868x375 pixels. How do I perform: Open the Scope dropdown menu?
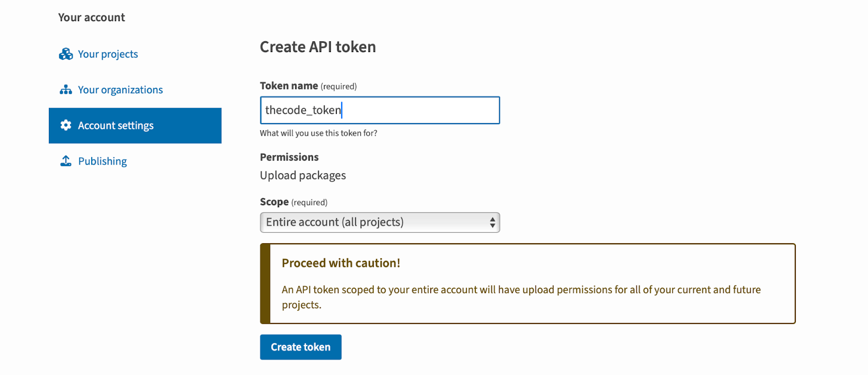[379, 223]
